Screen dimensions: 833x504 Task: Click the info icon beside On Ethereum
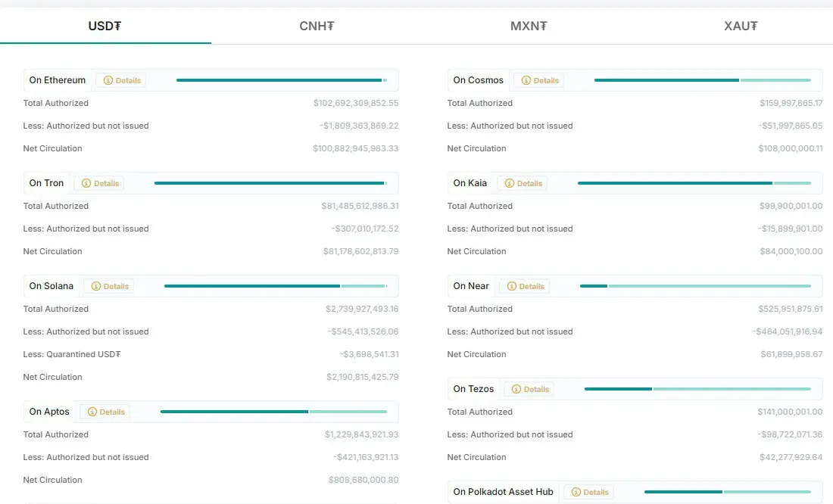(x=108, y=81)
